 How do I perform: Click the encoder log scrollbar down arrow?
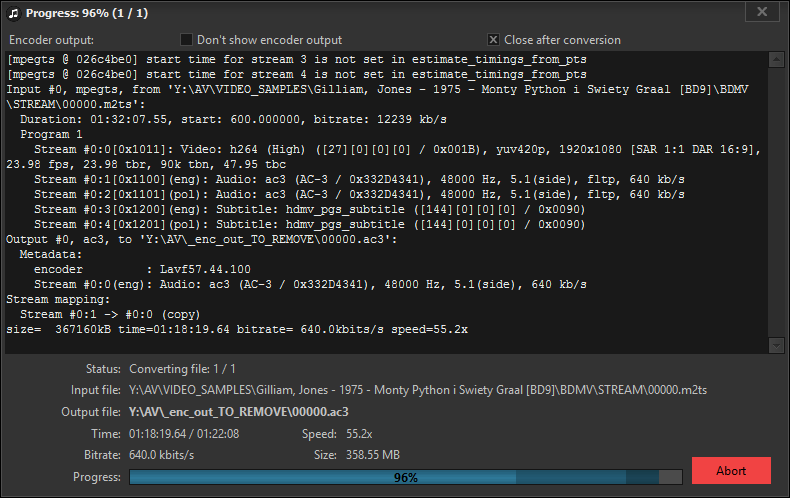click(776, 345)
